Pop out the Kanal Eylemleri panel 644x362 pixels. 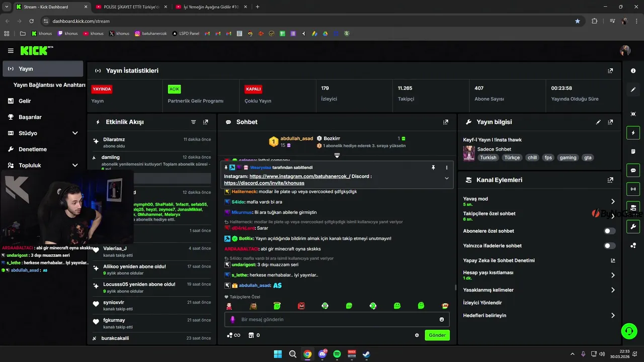[610, 180]
